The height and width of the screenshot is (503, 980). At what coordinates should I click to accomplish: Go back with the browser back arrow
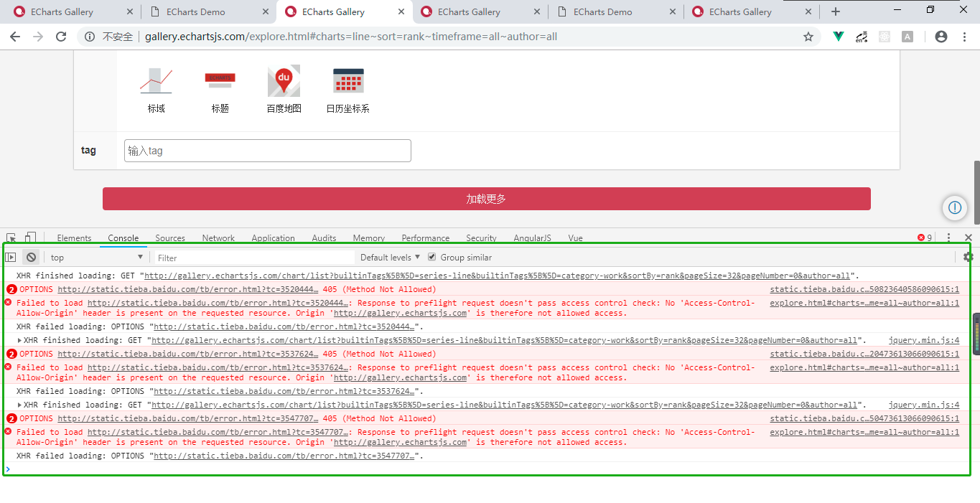[x=15, y=37]
